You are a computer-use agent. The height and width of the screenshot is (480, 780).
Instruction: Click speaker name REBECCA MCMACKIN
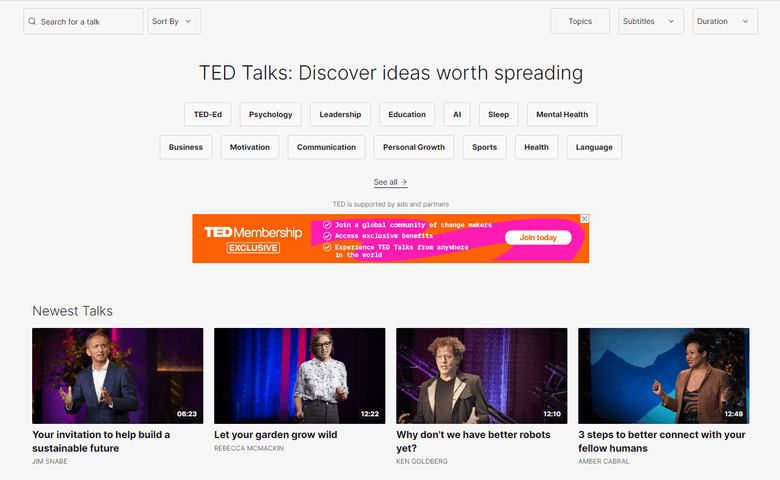tap(249, 448)
